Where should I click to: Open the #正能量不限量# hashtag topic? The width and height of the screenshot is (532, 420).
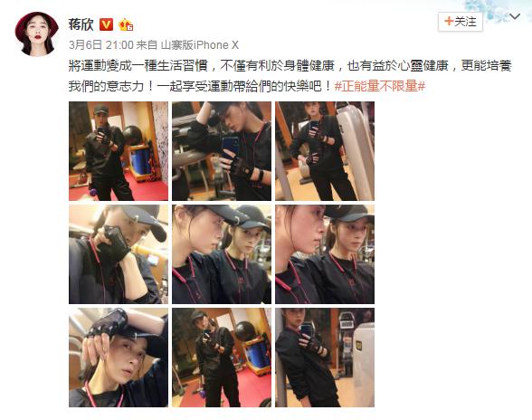(380, 86)
